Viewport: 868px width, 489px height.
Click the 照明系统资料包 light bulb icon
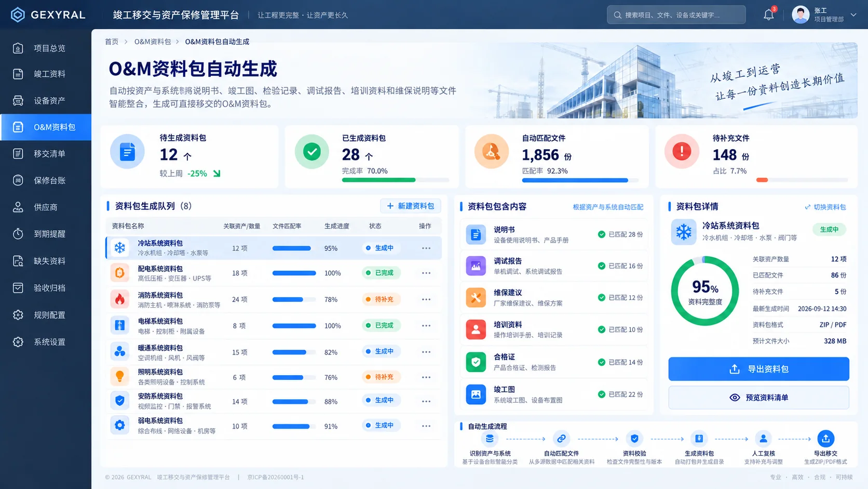120,376
